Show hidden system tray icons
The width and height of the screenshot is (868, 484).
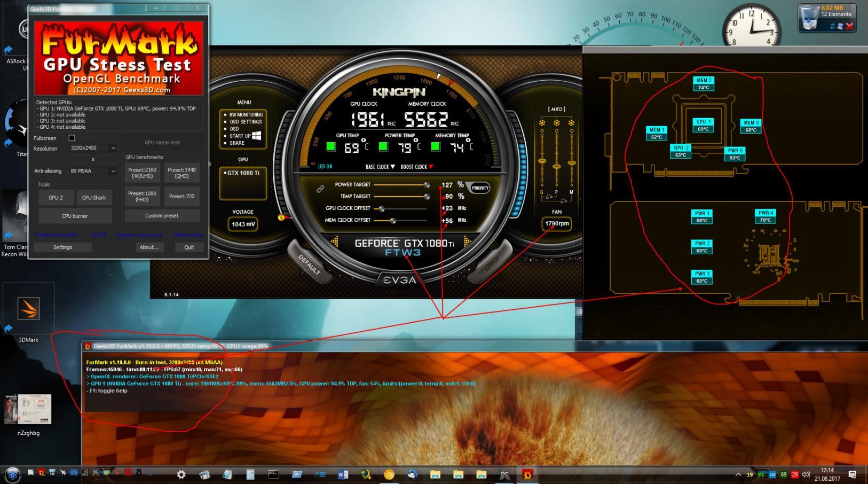pos(738,474)
